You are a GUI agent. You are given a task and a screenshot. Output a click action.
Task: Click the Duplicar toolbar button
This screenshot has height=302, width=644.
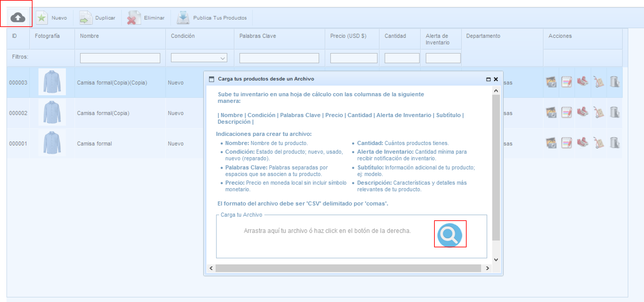pyautogui.click(x=98, y=18)
